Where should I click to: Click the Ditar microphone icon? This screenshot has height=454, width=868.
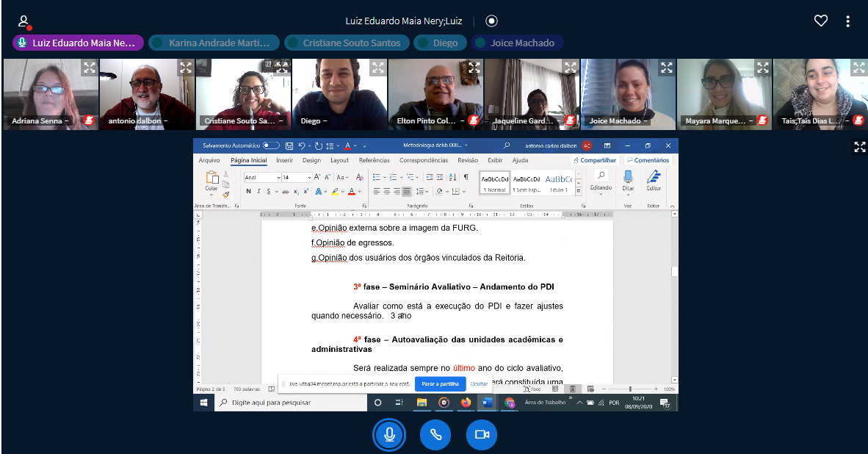point(628,177)
